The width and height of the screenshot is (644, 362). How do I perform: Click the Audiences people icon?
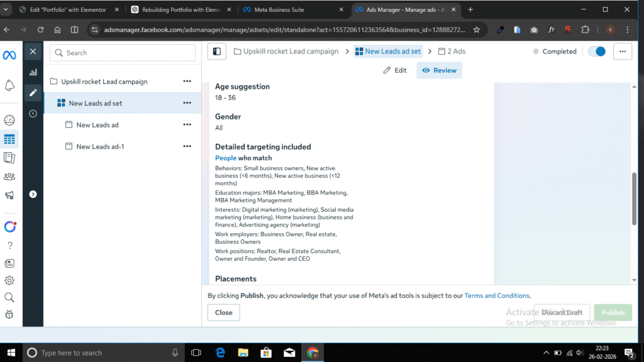point(9,177)
